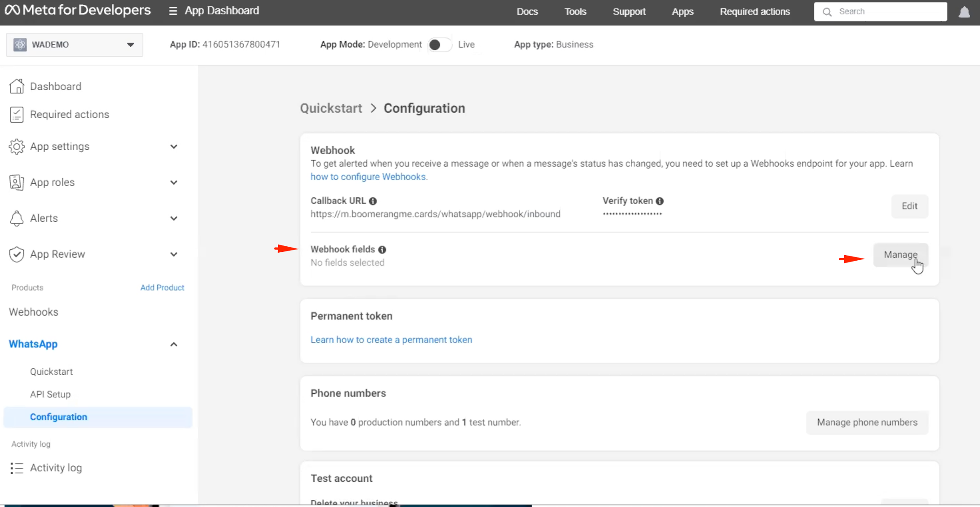This screenshot has width=980, height=507.
Task: Collapse the WhatsApp product section
Action: pos(174,344)
